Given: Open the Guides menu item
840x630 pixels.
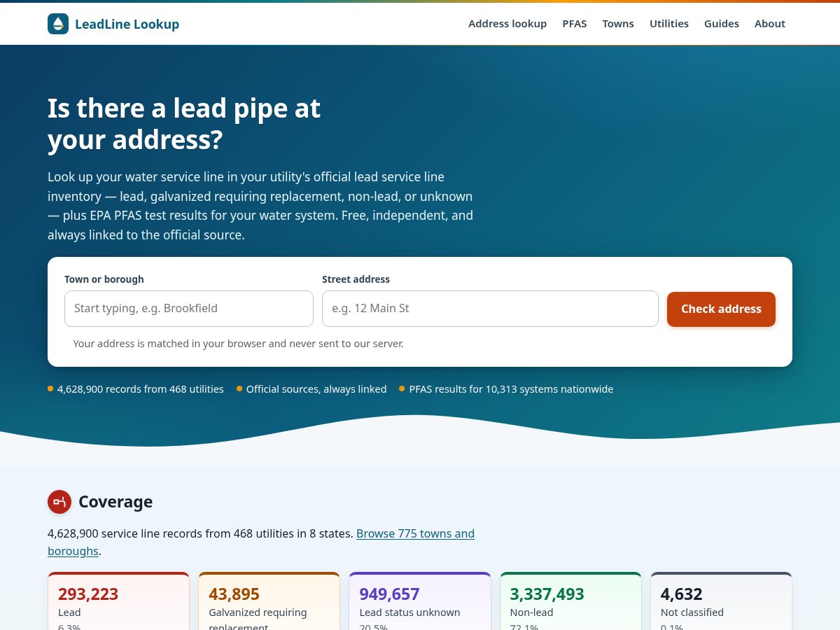Looking at the screenshot, I should (722, 24).
